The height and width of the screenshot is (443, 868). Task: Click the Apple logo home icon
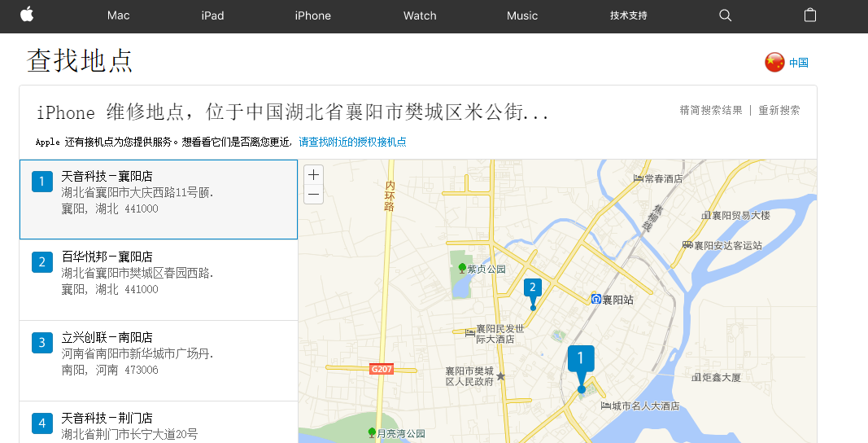tap(27, 15)
